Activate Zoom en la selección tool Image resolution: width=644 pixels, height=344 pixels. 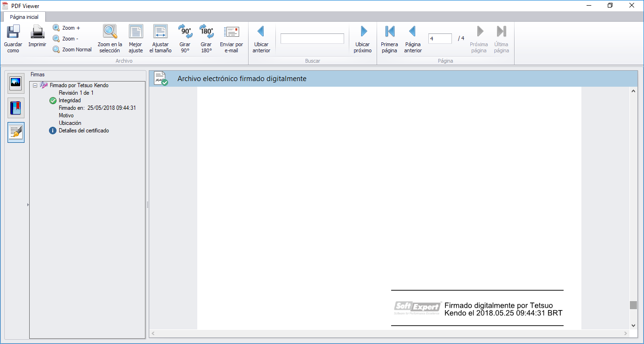[x=110, y=39]
